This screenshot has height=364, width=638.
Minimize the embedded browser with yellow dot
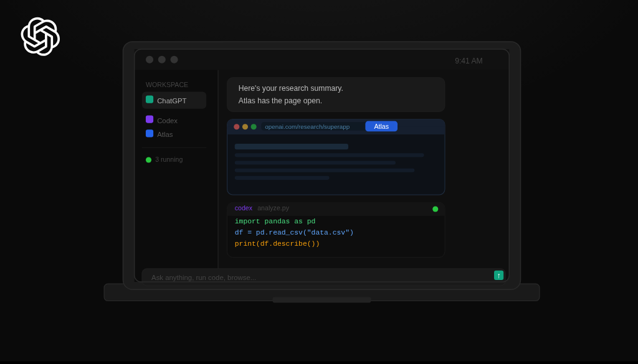pos(245,127)
